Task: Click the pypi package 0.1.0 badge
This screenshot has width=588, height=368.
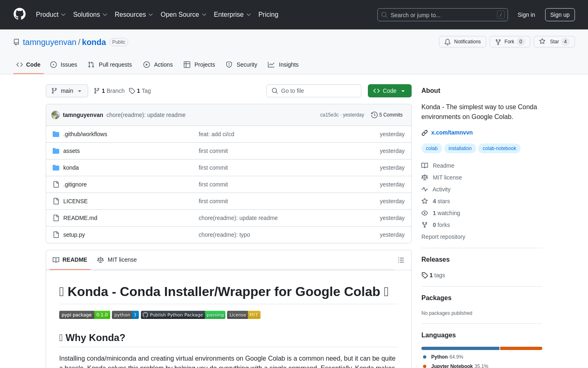Action: 85,315
